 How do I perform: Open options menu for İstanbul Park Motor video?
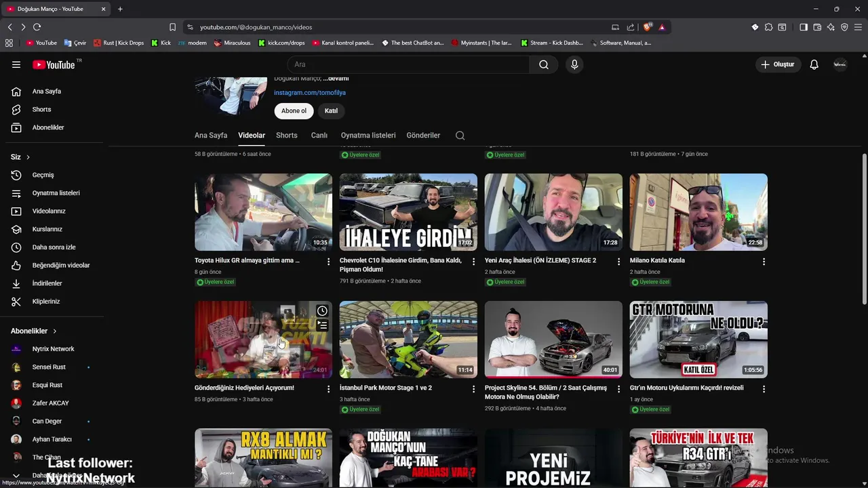473,389
